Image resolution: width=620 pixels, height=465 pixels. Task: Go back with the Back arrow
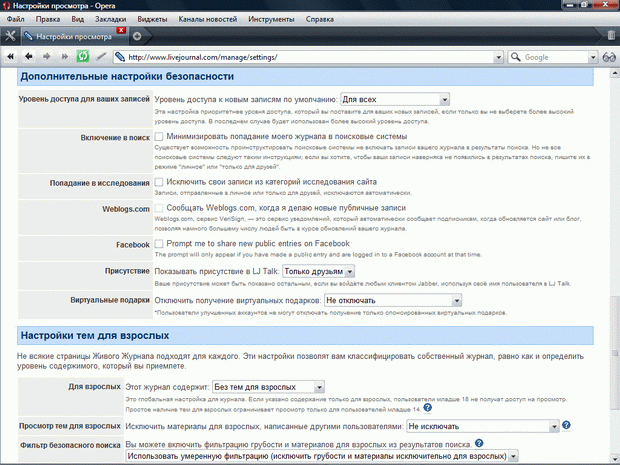pos(28,57)
